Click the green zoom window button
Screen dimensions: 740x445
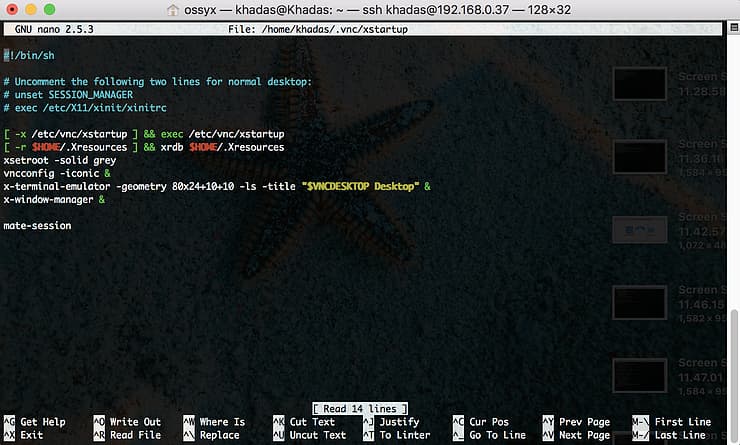(53, 10)
